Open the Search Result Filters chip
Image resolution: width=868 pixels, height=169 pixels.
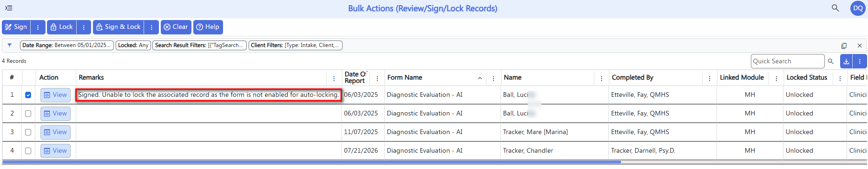200,45
